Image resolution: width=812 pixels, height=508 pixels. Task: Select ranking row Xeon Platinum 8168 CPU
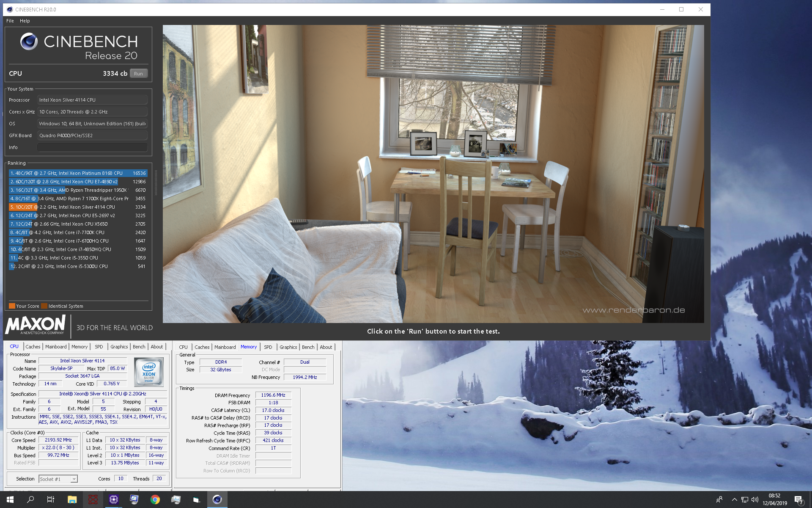(78, 173)
